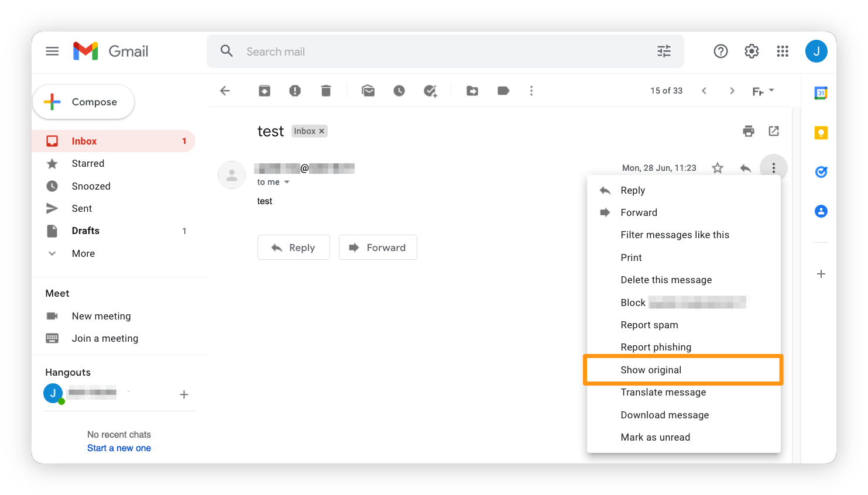
Task: Report spam via the exclamation icon
Action: click(x=295, y=91)
